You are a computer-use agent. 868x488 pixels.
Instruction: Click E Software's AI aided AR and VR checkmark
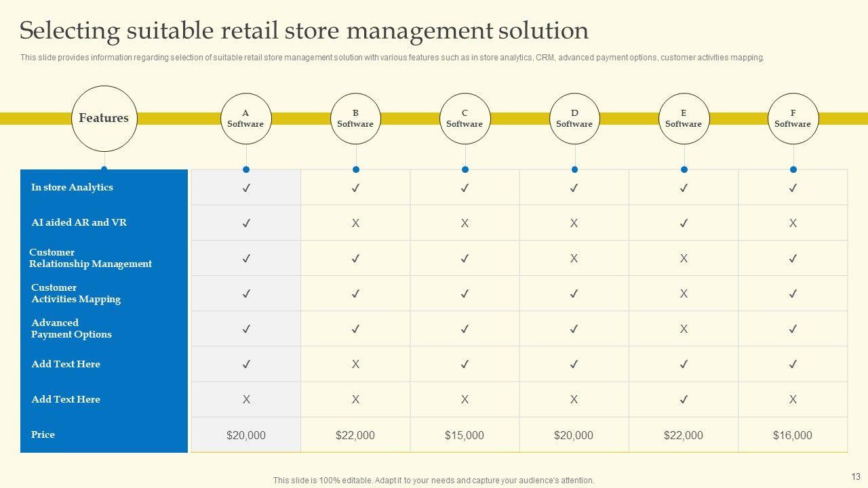(684, 223)
